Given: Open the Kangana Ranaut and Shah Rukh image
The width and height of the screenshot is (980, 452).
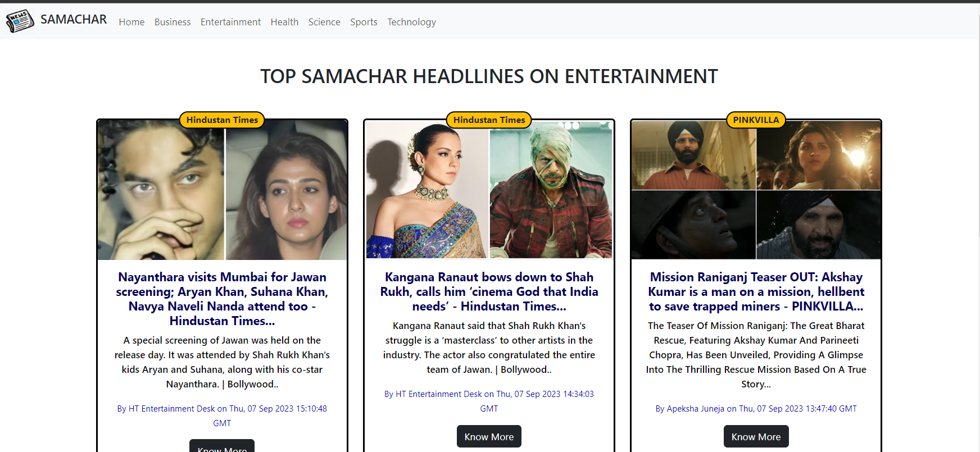Looking at the screenshot, I should pos(489,190).
